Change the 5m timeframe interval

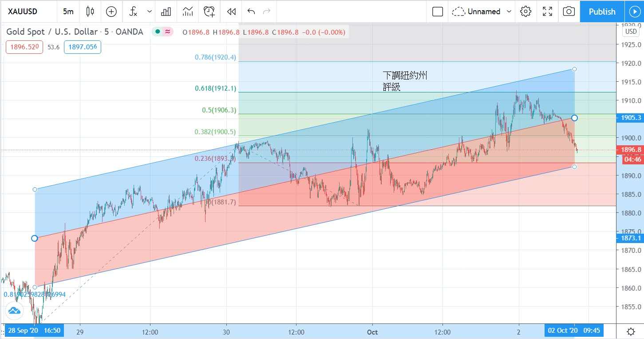[x=68, y=12]
